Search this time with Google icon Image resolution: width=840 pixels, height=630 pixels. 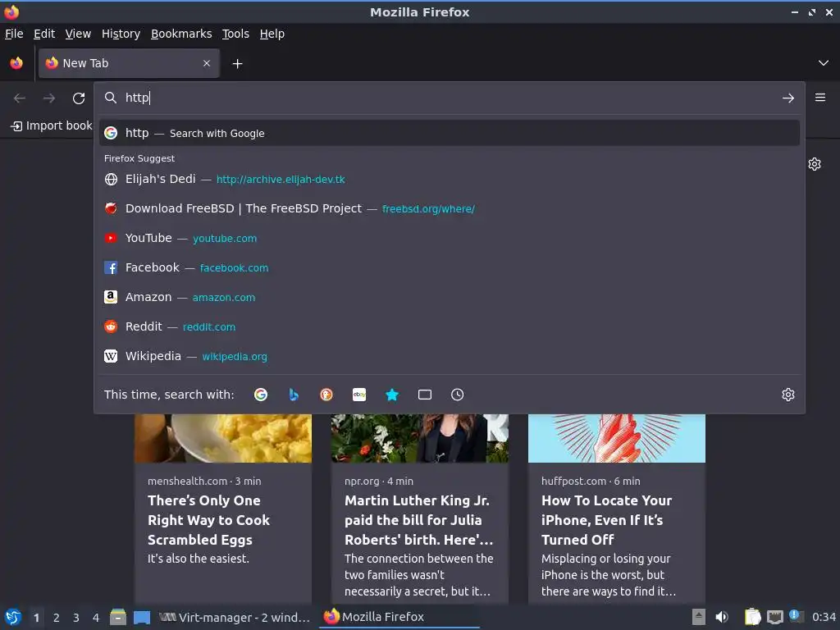point(261,395)
